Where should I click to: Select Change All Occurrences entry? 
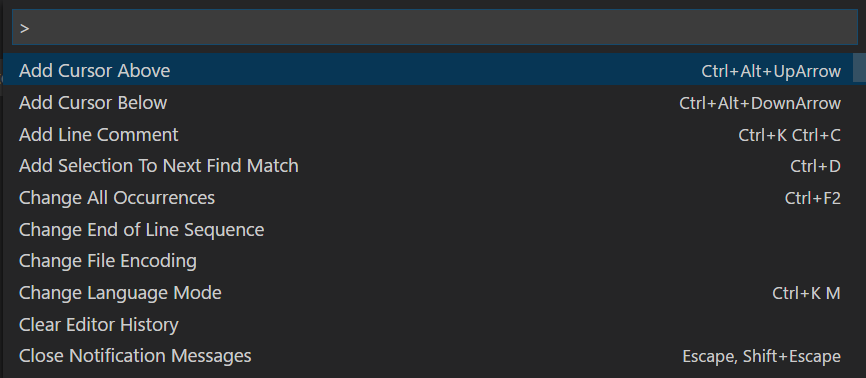point(428,198)
